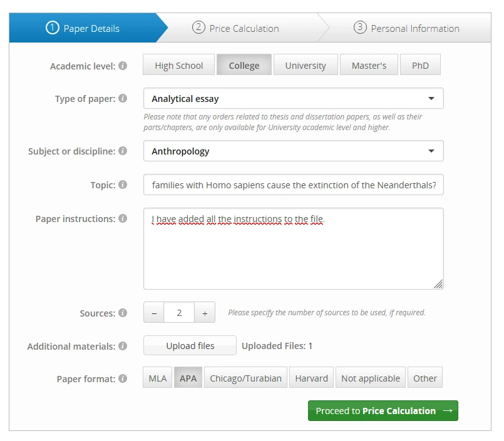Viewport: 504px width, 441px height.
Task: Increase sources with the plus button
Action: (x=205, y=313)
